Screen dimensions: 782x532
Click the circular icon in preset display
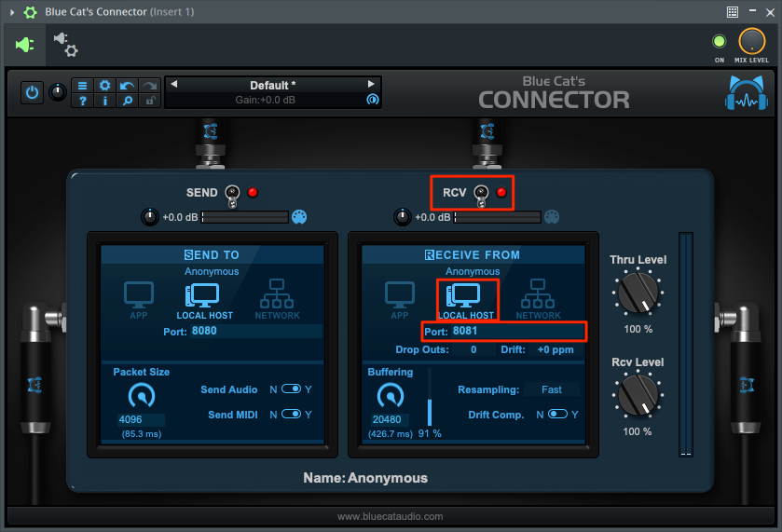pyautogui.click(x=373, y=99)
